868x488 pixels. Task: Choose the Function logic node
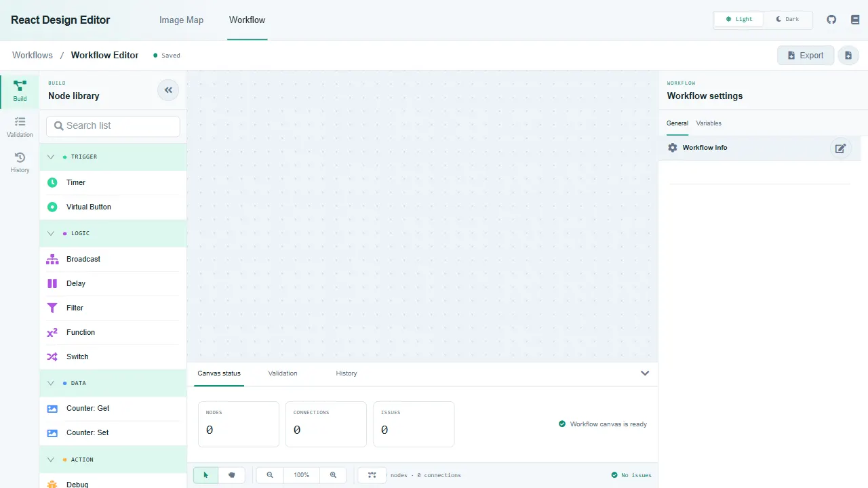point(113,332)
